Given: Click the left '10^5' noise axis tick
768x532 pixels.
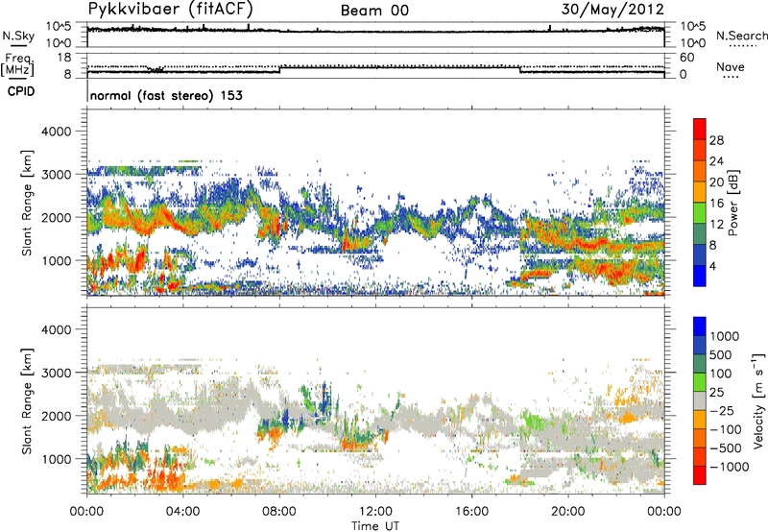Looking at the screenshot, I should [59, 26].
